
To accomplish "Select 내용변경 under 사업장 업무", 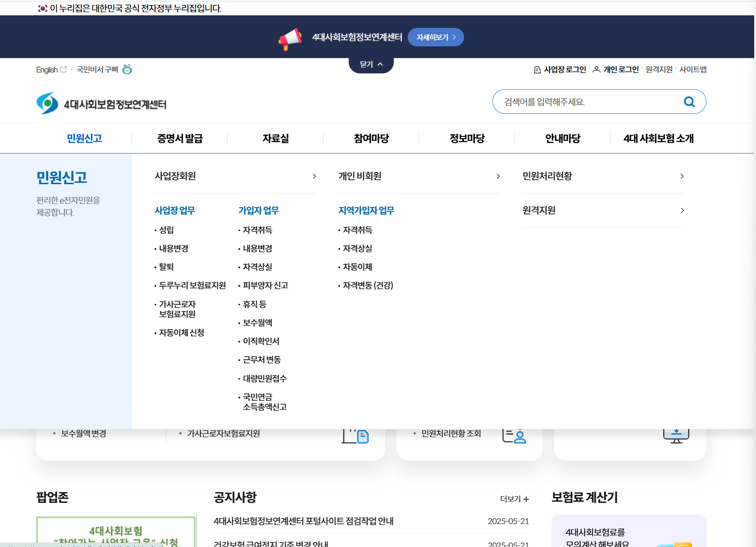I will tap(173, 249).
